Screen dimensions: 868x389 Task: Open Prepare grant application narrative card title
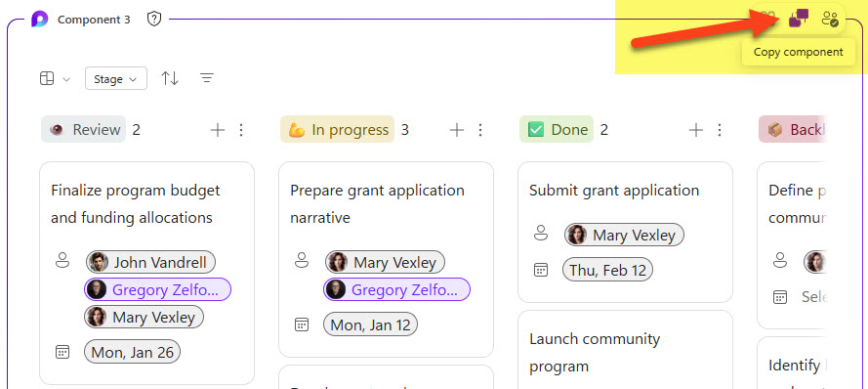[x=378, y=204]
